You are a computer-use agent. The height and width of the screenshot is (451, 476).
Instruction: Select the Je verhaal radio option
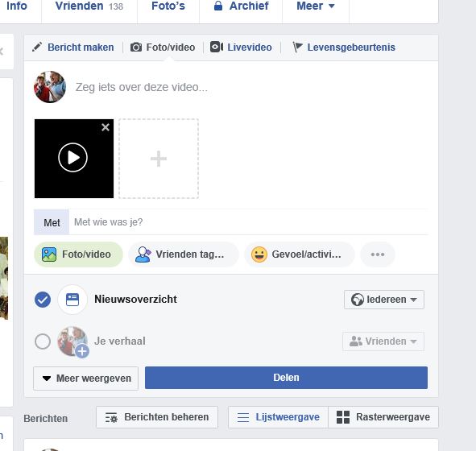pos(43,341)
